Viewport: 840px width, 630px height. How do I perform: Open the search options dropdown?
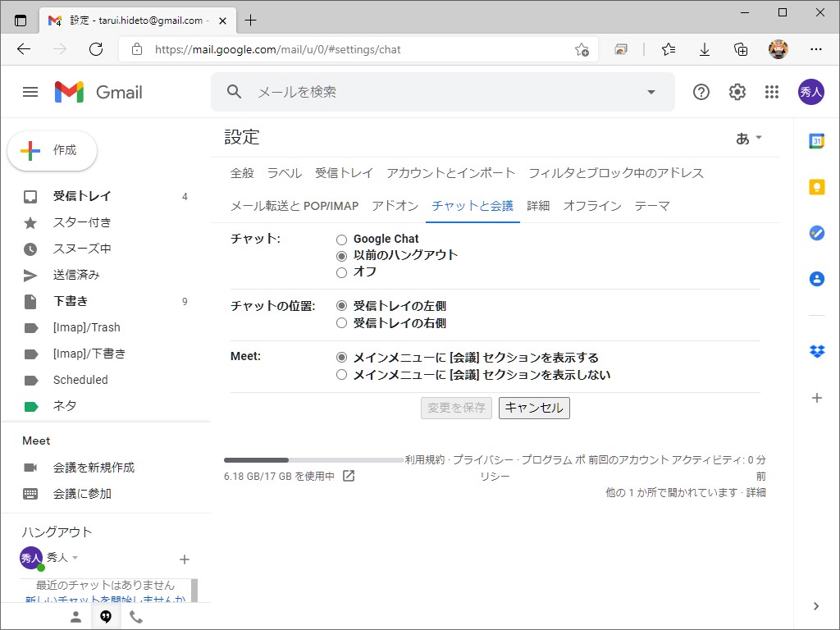tap(651, 92)
